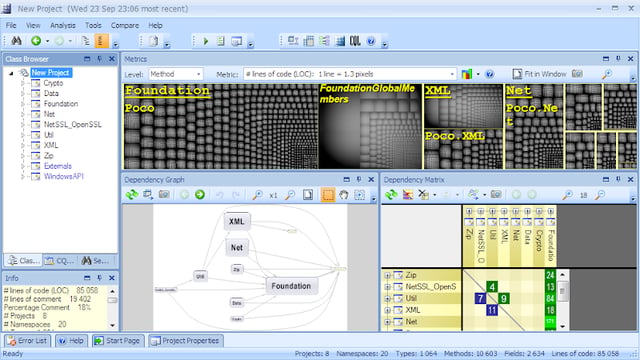Switch to the Project Properties tab
The width and height of the screenshot is (640, 360).
[x=186, y=340]
